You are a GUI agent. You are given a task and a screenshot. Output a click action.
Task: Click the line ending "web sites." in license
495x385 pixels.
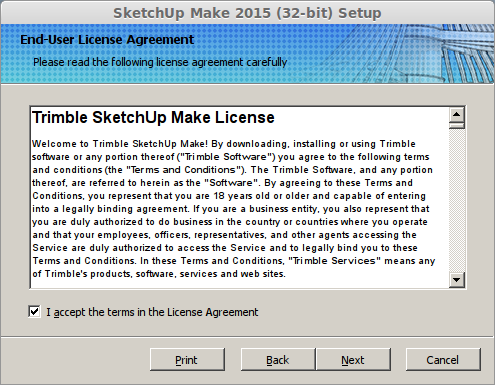tap(159, 274)
